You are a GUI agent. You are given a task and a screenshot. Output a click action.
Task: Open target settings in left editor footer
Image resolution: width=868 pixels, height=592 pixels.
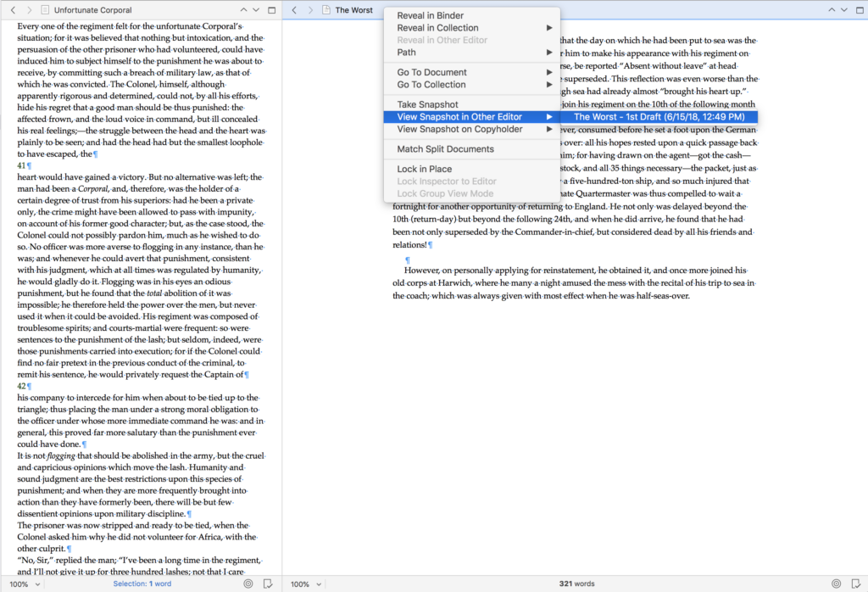(x=248, y=584)
